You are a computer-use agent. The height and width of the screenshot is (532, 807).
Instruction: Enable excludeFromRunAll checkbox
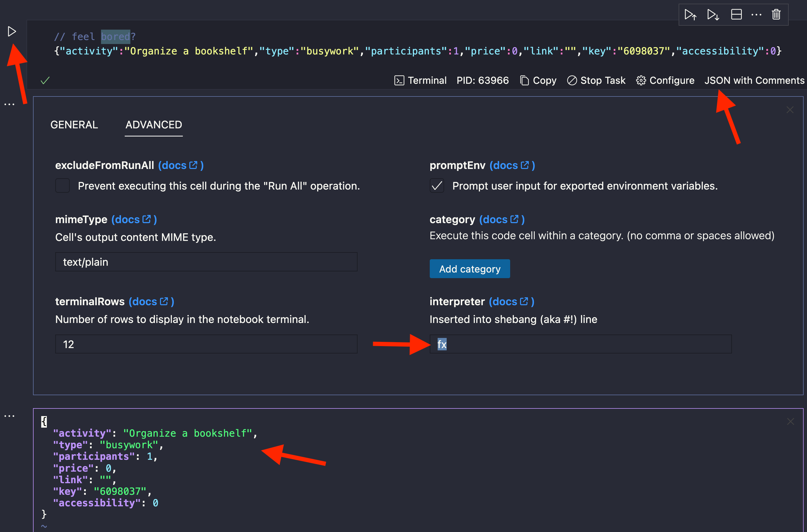(62, 186)
